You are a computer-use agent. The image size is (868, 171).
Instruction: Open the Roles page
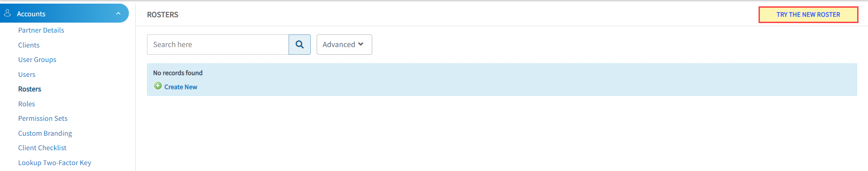coord(27,104)
